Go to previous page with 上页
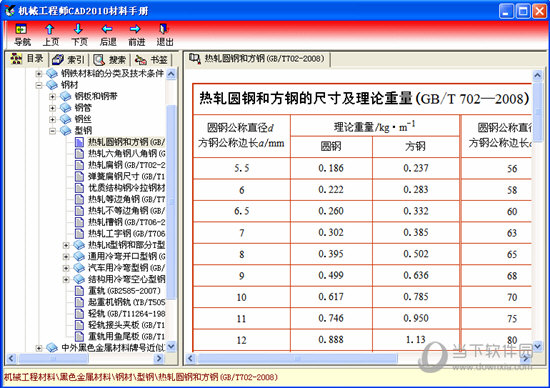This screenshot has height=388, width=550. click(x=50, y=35)
